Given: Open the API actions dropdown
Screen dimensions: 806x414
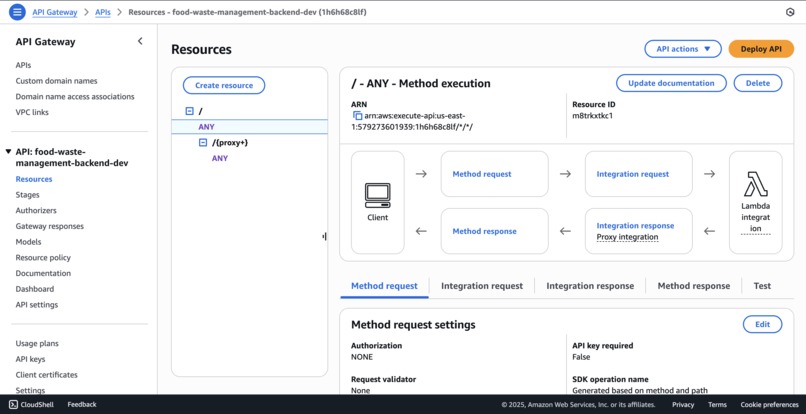Looking at the screenshot, I should [683, 49].
